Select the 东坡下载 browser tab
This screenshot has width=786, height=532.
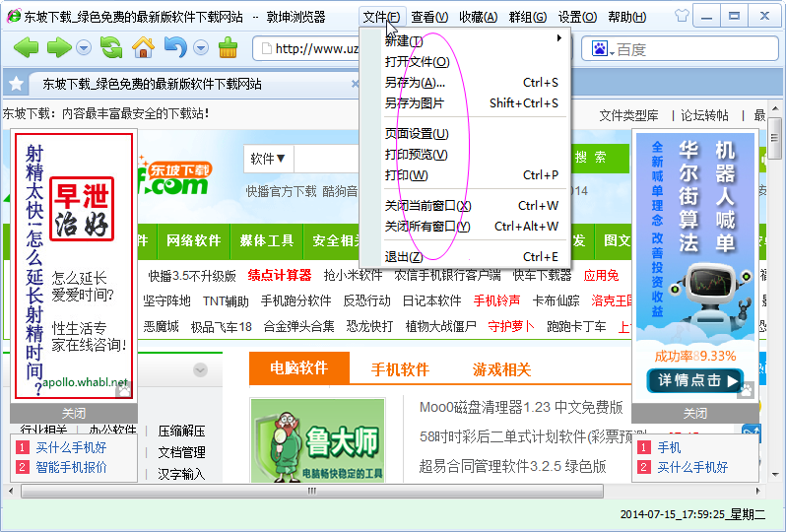click(195, 84)
